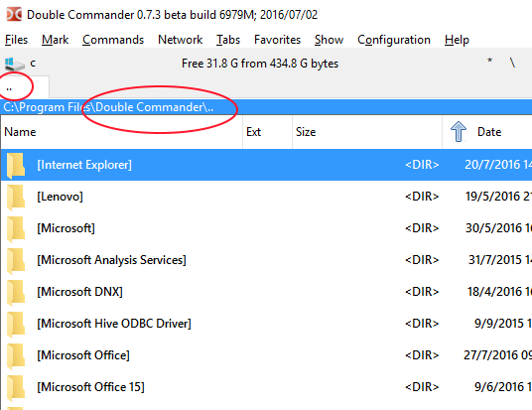Click <DIR> size of Microsoft Office row

tap(422, 355)
